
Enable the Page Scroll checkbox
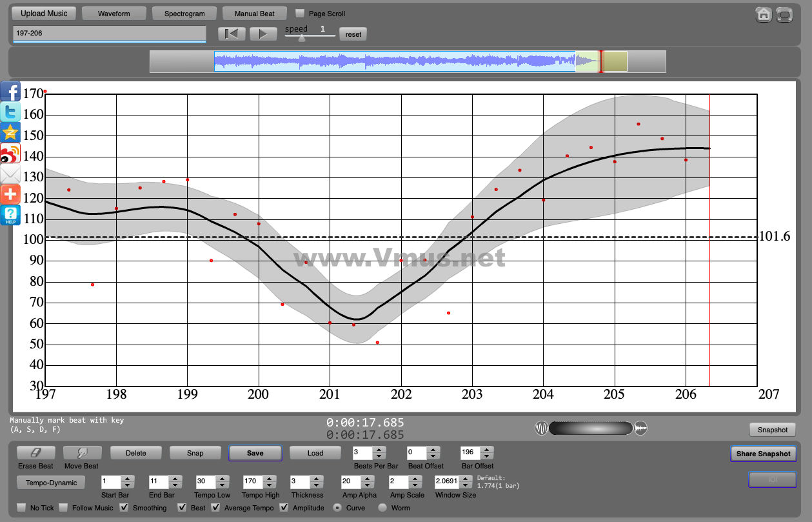point(300,13)
